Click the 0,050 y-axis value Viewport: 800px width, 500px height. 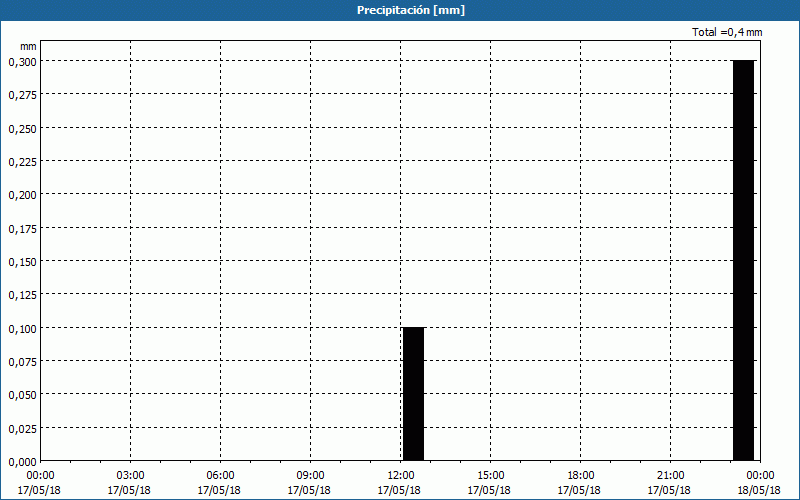22,395
